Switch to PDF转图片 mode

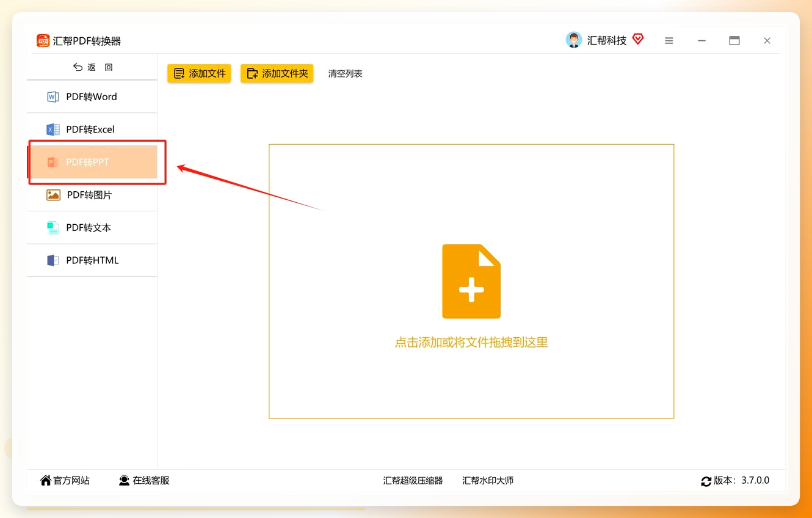pyautogui.click(x=92, y=195)
